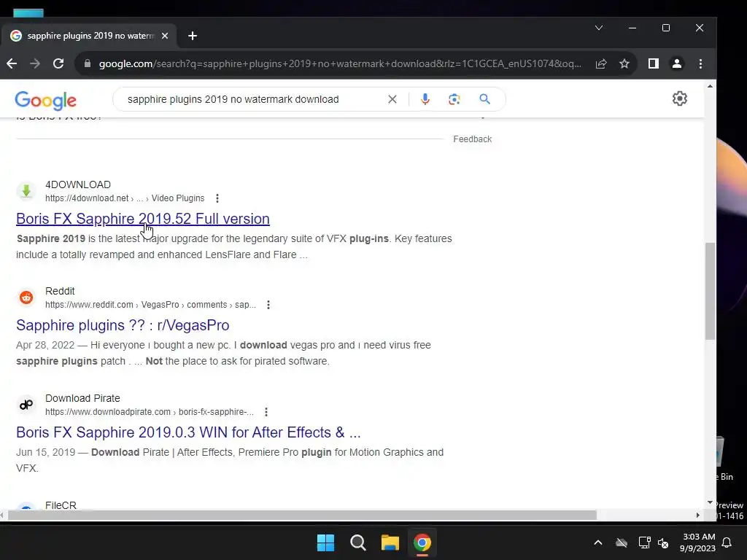The image size is (747, 560).
Task: Bookmark this tab with the star icon
Action: click(624, 63)
